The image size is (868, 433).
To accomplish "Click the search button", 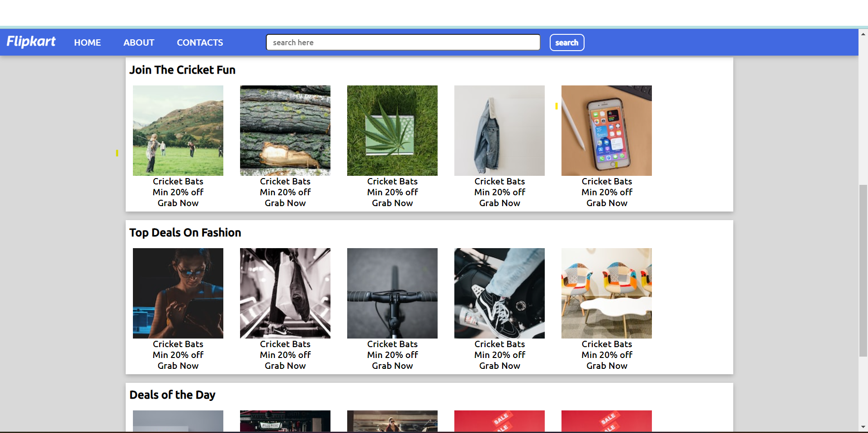I will click(x=567, y=42).
